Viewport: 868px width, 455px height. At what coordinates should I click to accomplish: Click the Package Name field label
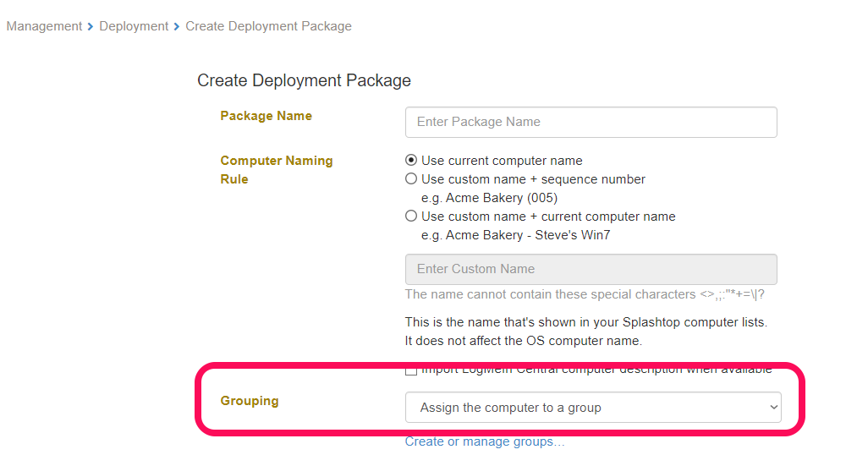click(266, 116)
